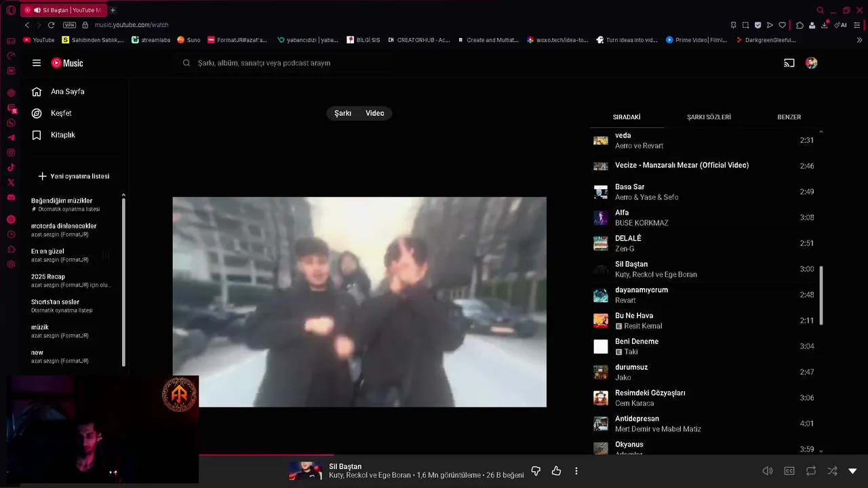The width and height of the screenshot is (868, 488).
Task: Open Twitch from Opera sidebar
Action: point(12,108)
